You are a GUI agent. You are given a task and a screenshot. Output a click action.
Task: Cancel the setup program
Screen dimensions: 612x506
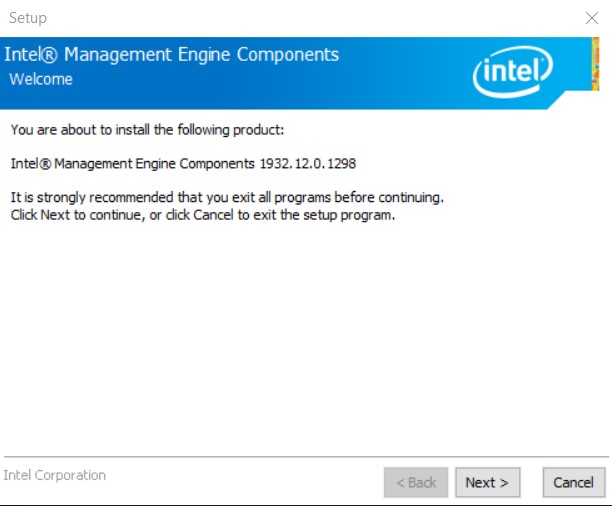click(573, 482)
